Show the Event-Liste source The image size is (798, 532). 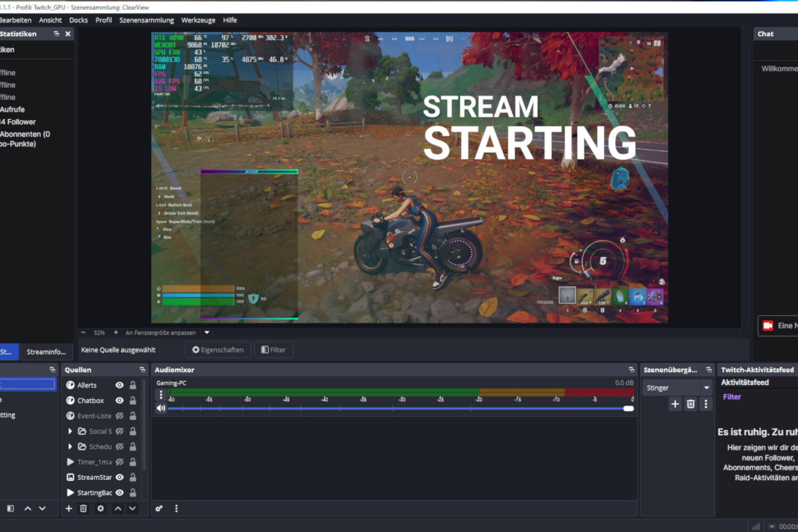(120, 416)
